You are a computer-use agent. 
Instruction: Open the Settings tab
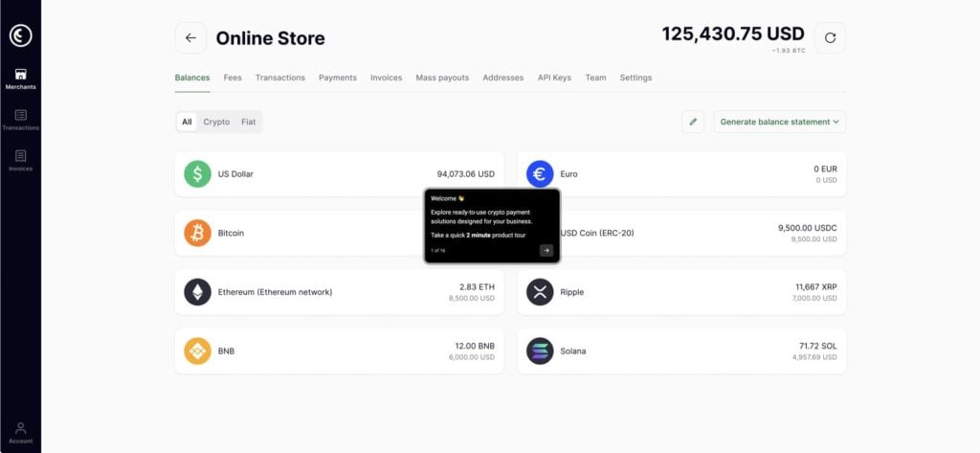click(x=635, y=78)
